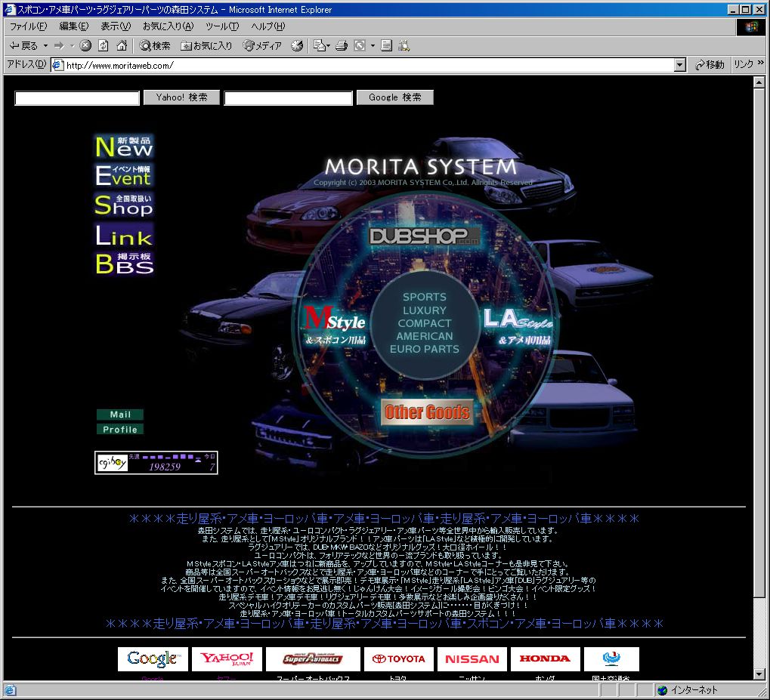Click the IE page icon in the status bar
770x700 pixels.
point(11,690)
